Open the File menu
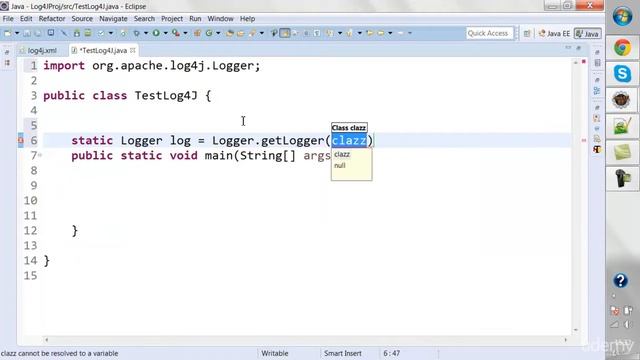The height and width of the screenshot is (360, 640). (8, 19)
